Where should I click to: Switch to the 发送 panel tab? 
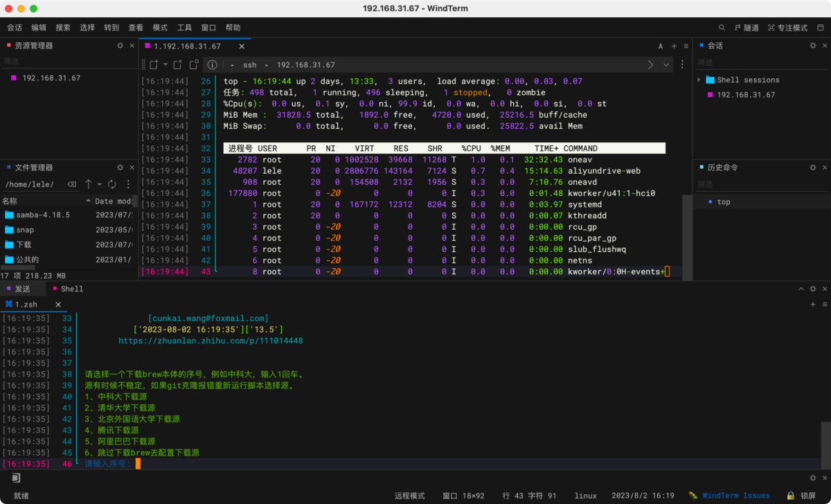pyautogui.click(x=22, y=289)
